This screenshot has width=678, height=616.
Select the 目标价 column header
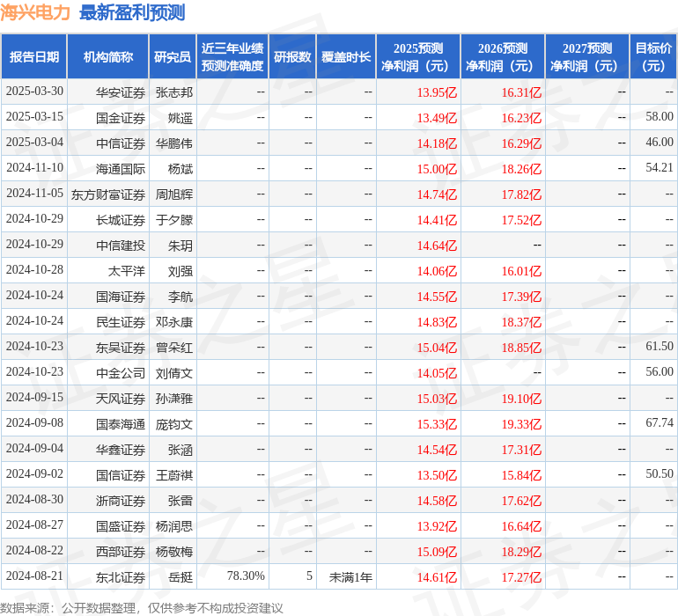click(653, 57)
